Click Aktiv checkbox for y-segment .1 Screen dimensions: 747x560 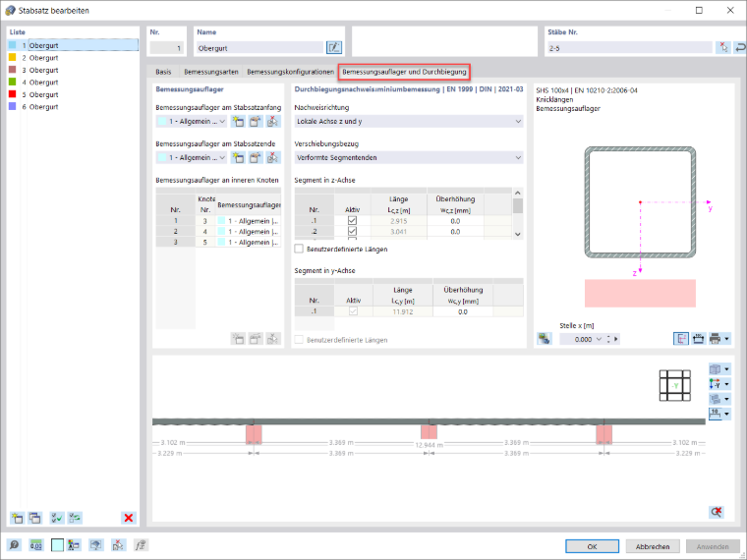pyautogui.click(x=353, y=311)
